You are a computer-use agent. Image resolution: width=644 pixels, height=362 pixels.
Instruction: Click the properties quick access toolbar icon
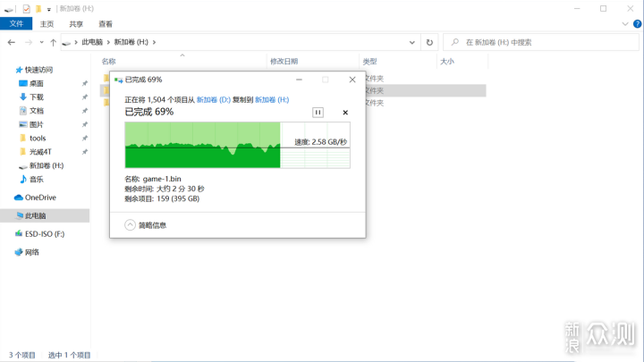click(x=26, y=9)
